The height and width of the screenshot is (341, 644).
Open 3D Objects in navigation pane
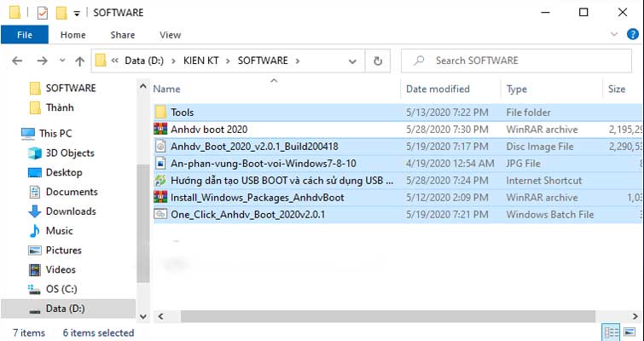point(70,153)
